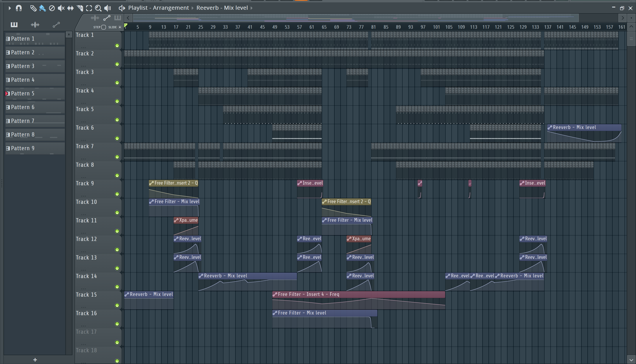Image resolution: width=636 pixels, height=364 pixels.
Task: Mute Track 4 using its green light
Action: tap(117, 101)
